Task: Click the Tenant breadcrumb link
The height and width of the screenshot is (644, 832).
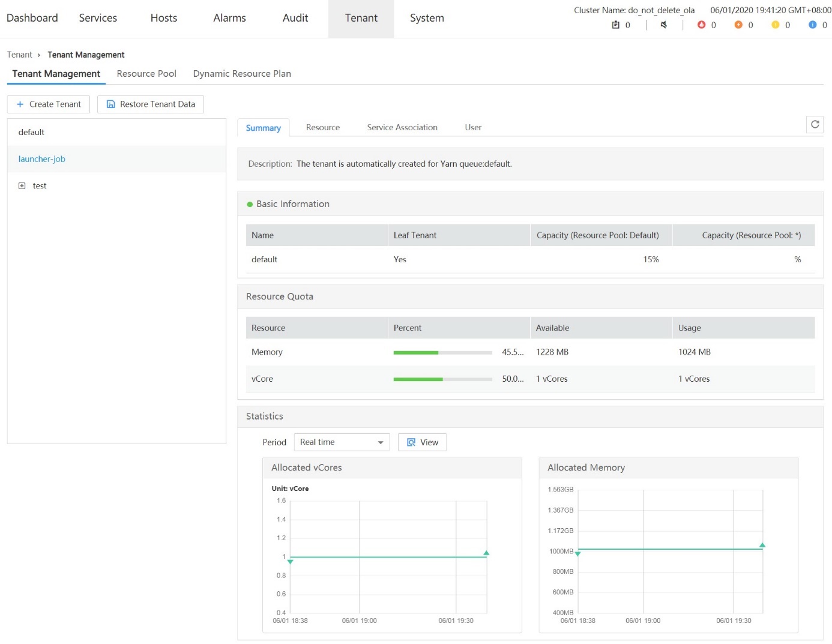Action: coord(19,55)
